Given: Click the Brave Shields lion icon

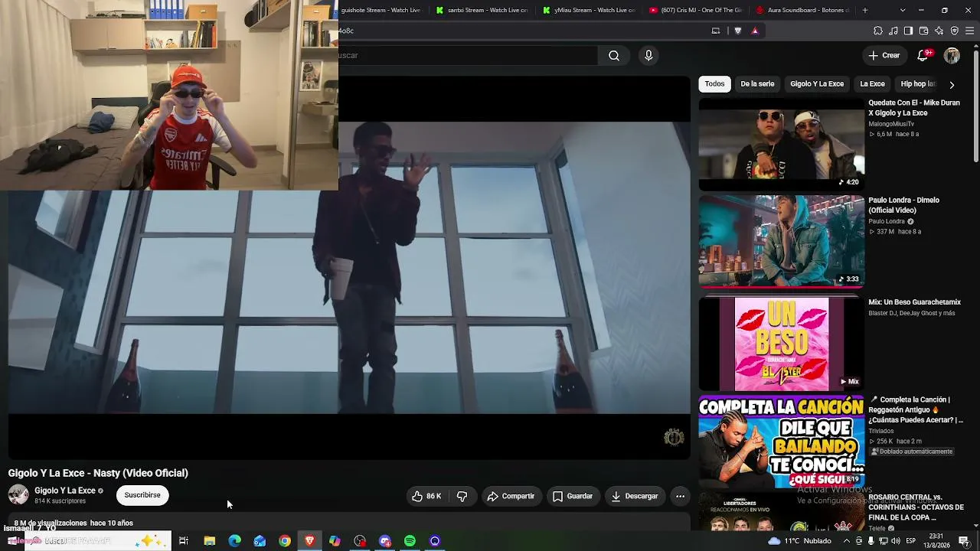Looking at the screenshot, I should coord(738,31).
